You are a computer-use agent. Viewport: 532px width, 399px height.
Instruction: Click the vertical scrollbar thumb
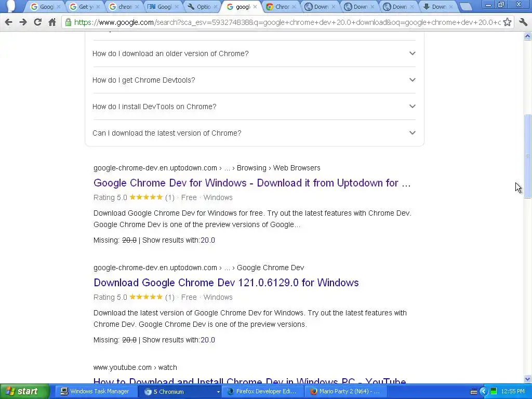coord(528,156)
